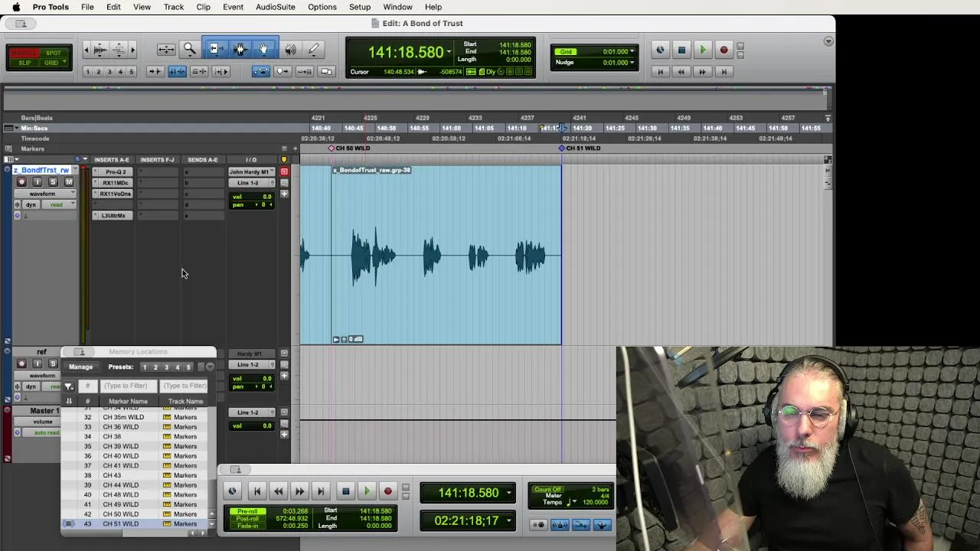Click Return to Zero in top transport
The height and width of the screenshot is (551, 980).
(x=660, y=72)
